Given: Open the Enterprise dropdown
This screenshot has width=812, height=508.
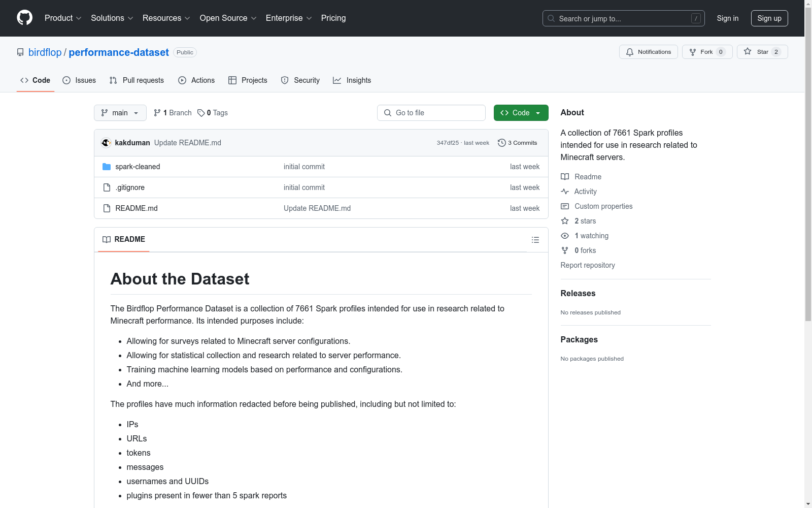Looking at the screenshot, I should 288,18.
